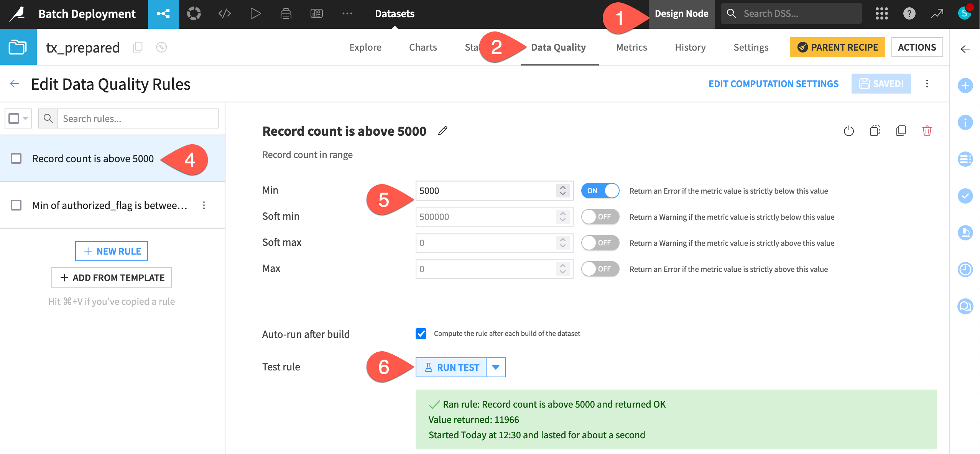
Task: Delete the rule using the trash icon
Action: (927, 131)
